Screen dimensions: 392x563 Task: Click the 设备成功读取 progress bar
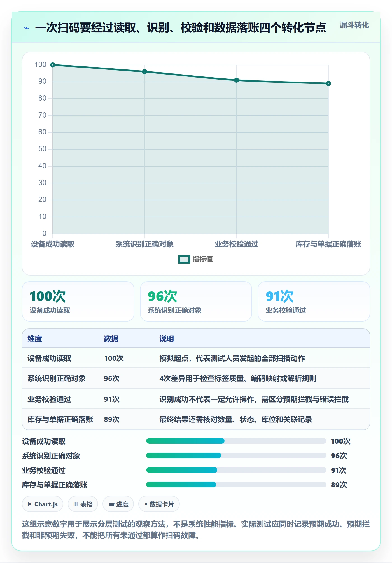pos(236,441)
